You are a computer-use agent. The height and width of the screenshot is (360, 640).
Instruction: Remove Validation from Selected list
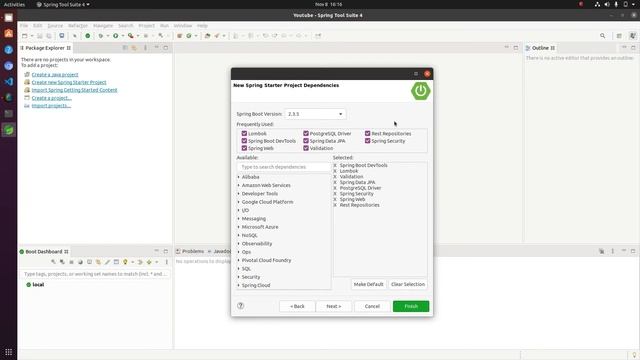[335, 177]
